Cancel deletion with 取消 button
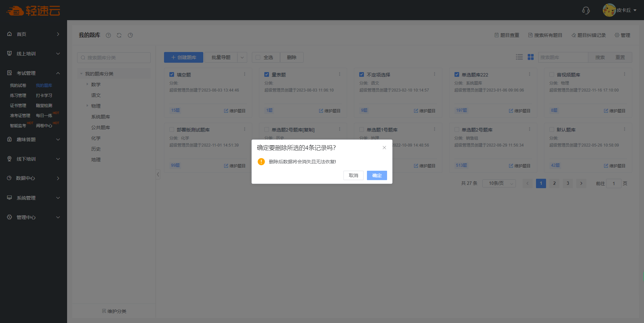 click(x=353, y=175)
